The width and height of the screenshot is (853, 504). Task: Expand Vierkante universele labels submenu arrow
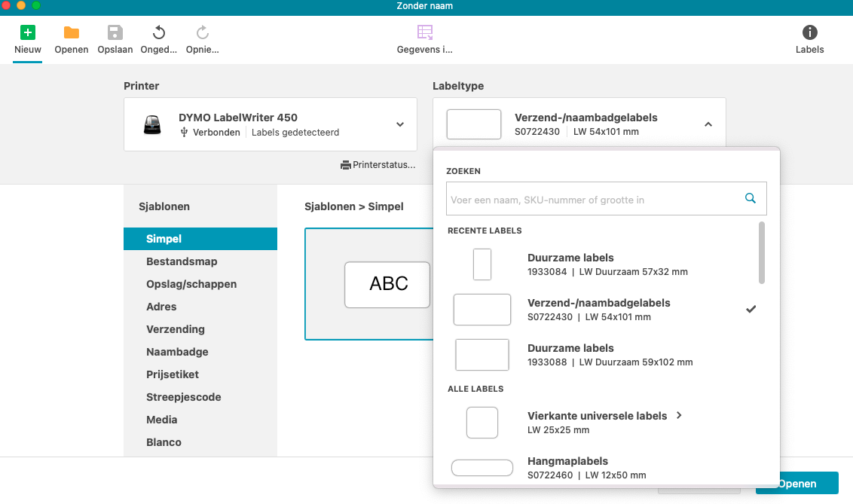(679, 415)
